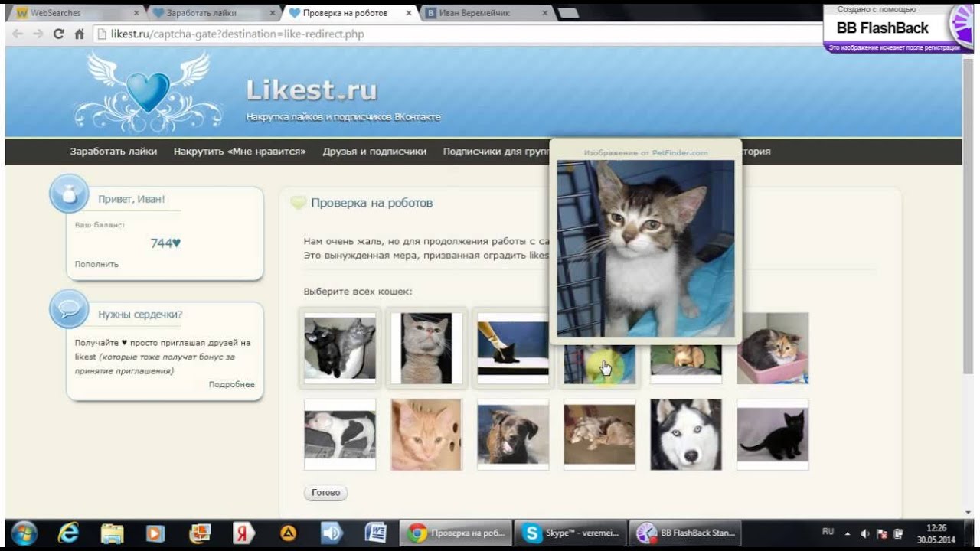Click the Готово button

point(325,492)
